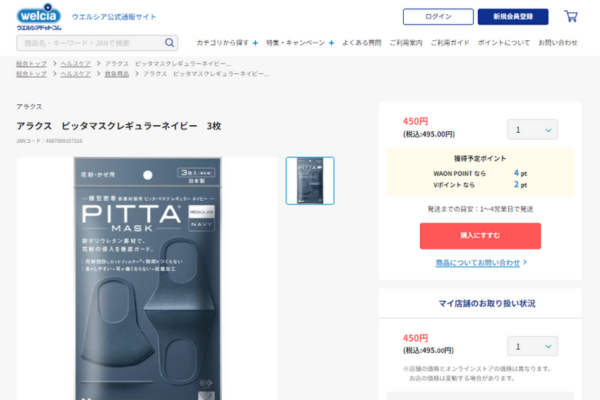The width and height of the screenshot is (600, 400).
Task: Click the WAON POINT なら row
Action: tap(480, 173)
